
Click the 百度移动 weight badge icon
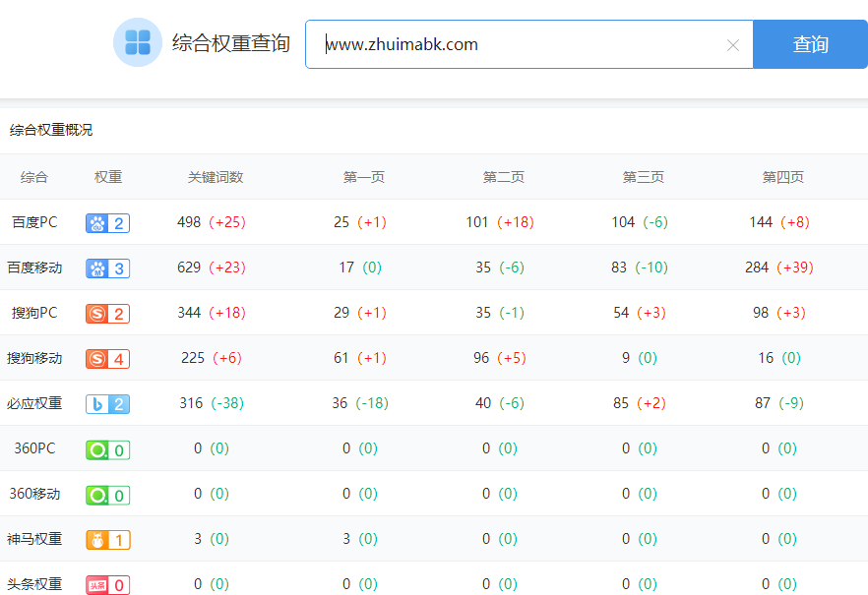(108, 268)
